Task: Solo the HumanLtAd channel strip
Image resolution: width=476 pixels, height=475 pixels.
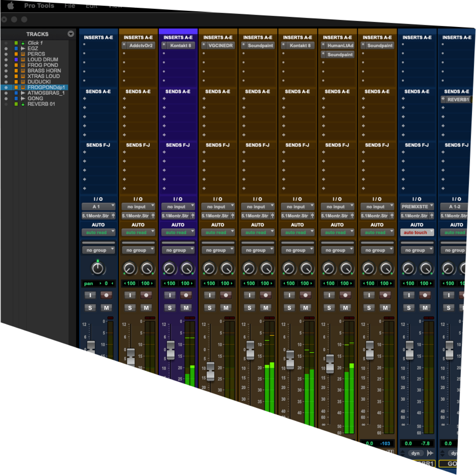Action: click(x=329, y=308)
